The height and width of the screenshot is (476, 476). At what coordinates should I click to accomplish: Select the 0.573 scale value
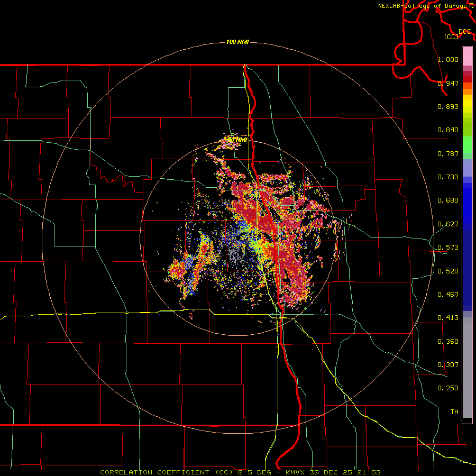coord(448,248)
